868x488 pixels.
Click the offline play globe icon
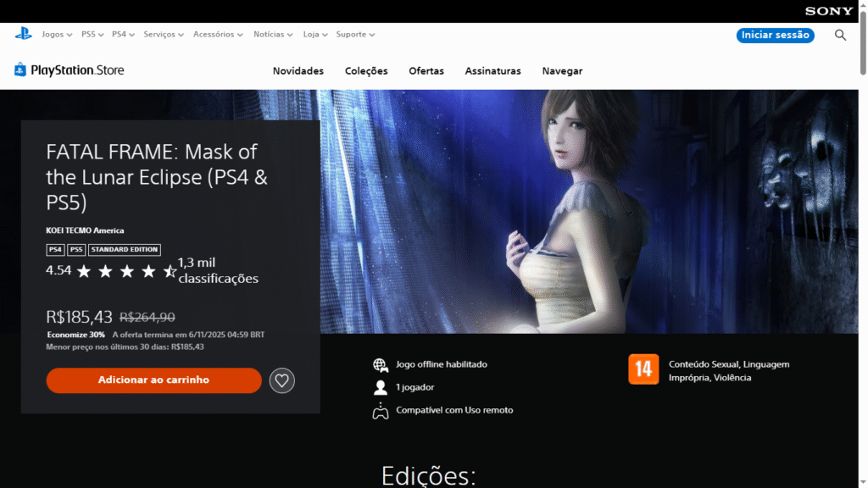click(x=380, y=364)
